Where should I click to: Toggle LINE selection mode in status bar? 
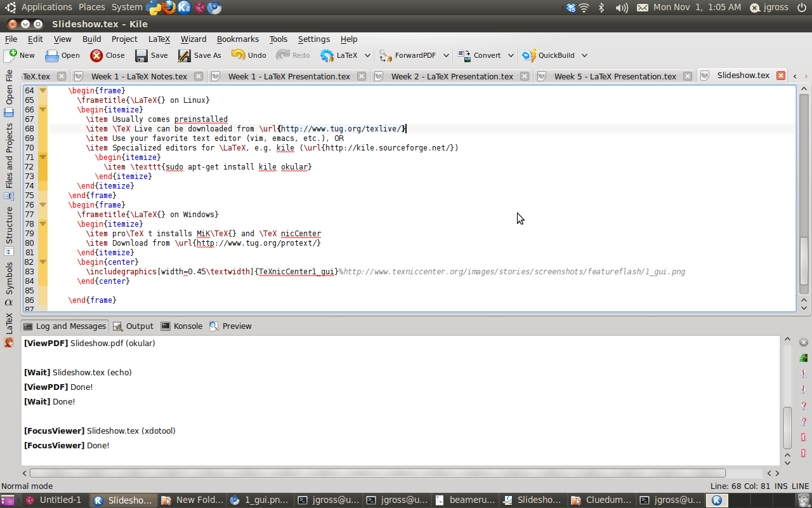[800, 486]
